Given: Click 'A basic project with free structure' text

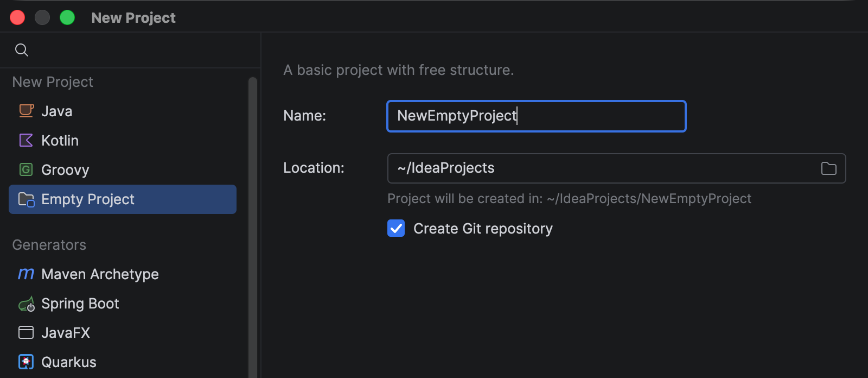Looking at the screenshot, I should point(398,70).
